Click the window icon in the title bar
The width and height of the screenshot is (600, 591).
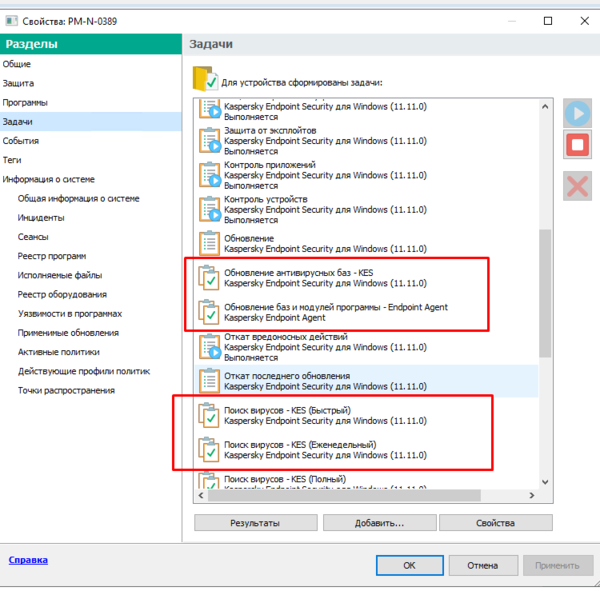(11, 21)
